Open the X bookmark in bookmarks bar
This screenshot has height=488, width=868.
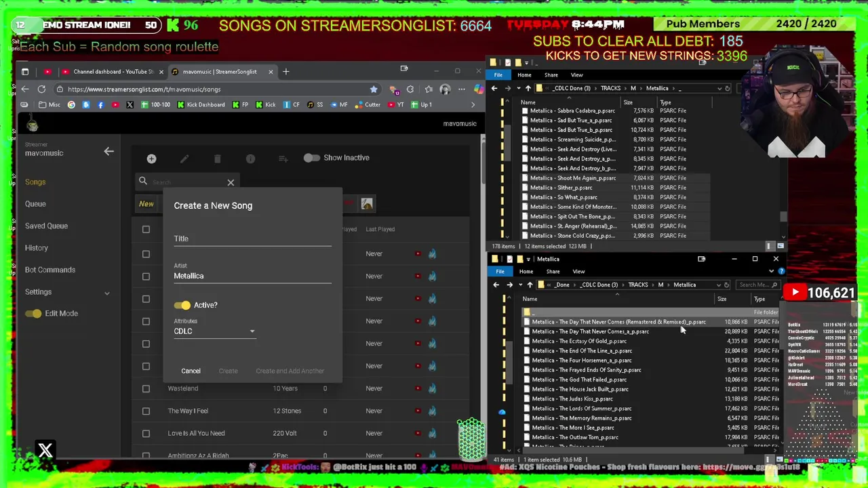130,104
